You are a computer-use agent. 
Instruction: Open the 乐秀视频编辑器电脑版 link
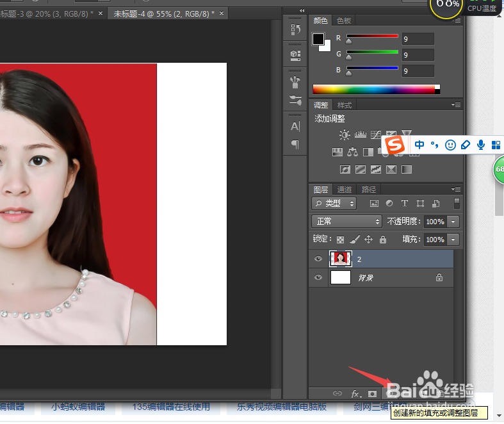282,407
